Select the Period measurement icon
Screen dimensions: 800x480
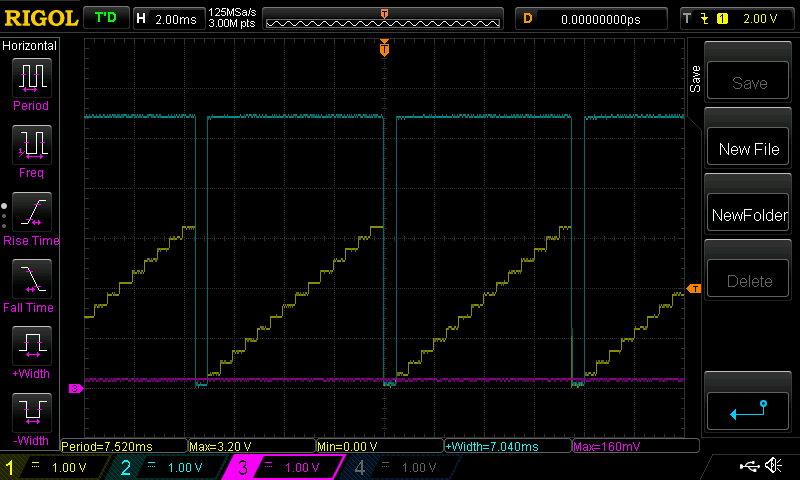pyautogui.click(x=30, y=78)
